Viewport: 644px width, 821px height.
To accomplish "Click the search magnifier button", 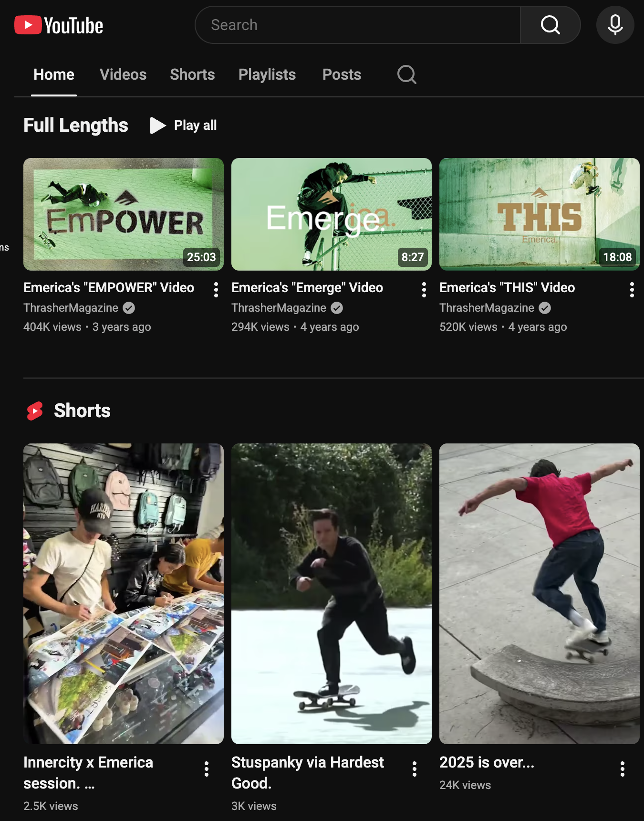I will [x=550, y=25].
